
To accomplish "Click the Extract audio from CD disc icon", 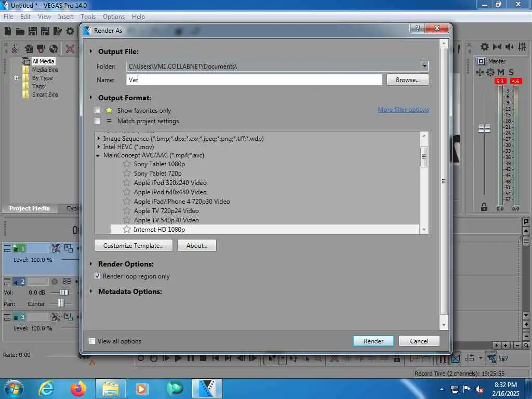I will pyautogui.click(x=54, y=49).
